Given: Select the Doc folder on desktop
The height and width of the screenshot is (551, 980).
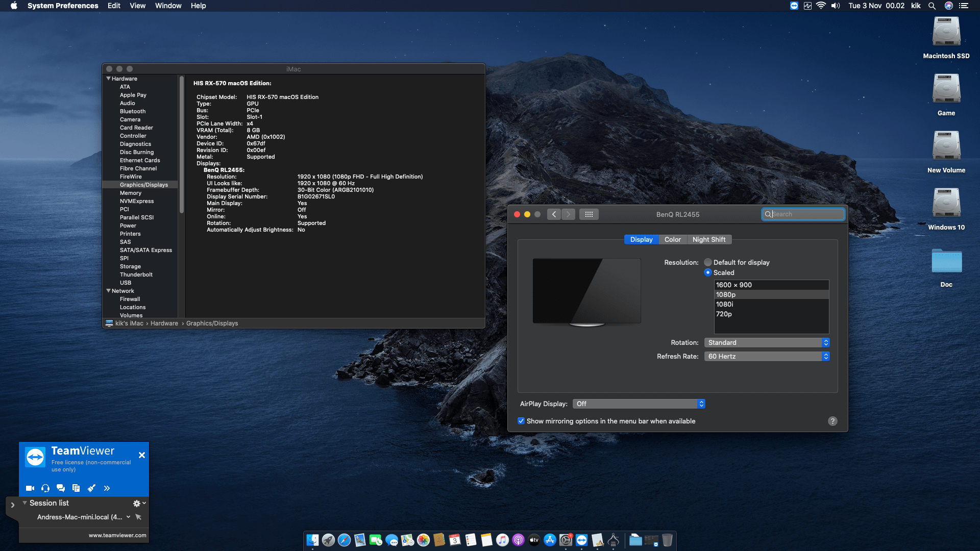Looking at the screenshot, I should click(x=946, y=261).
